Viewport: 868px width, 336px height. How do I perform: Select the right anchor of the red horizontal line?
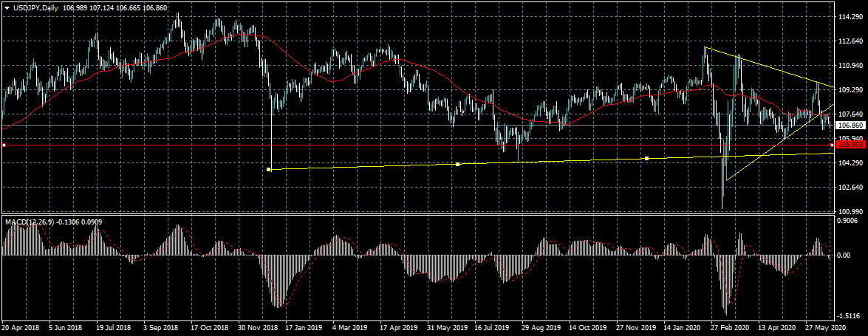(x=832, y=145)
